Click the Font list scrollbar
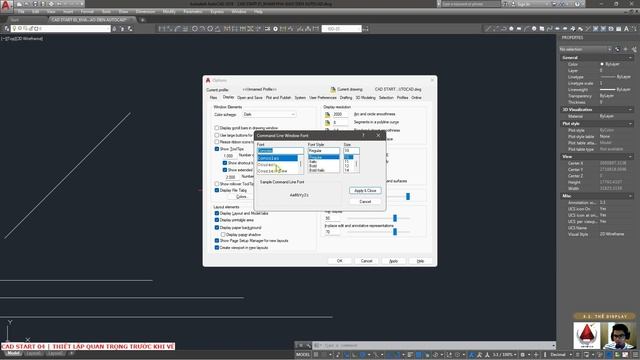 pyautogui.click(x=301, y=164)
